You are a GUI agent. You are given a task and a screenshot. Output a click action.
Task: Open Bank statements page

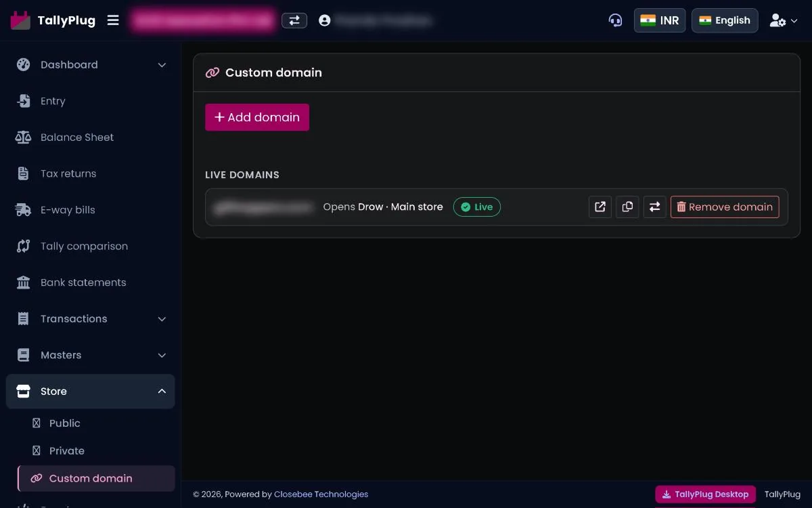coord(90,282)
